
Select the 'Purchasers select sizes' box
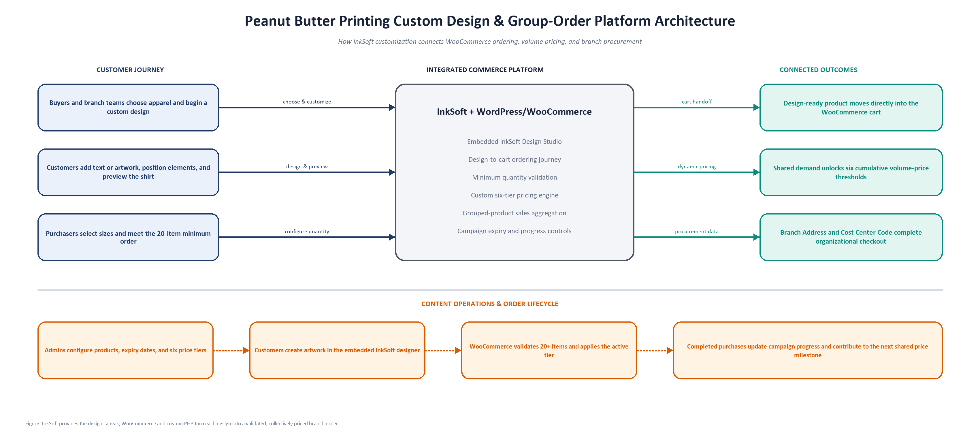point(128,237)
